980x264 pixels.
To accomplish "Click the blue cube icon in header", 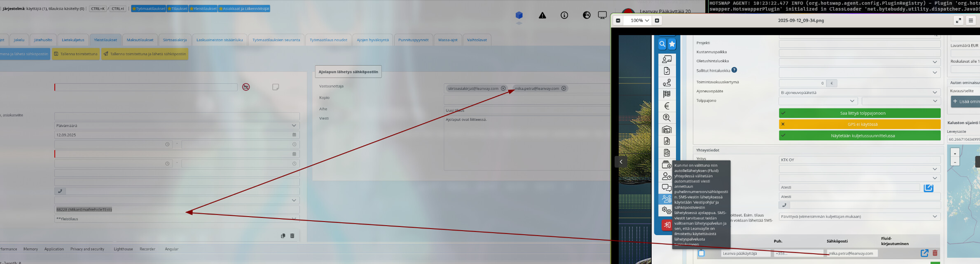I will (519, 15).
